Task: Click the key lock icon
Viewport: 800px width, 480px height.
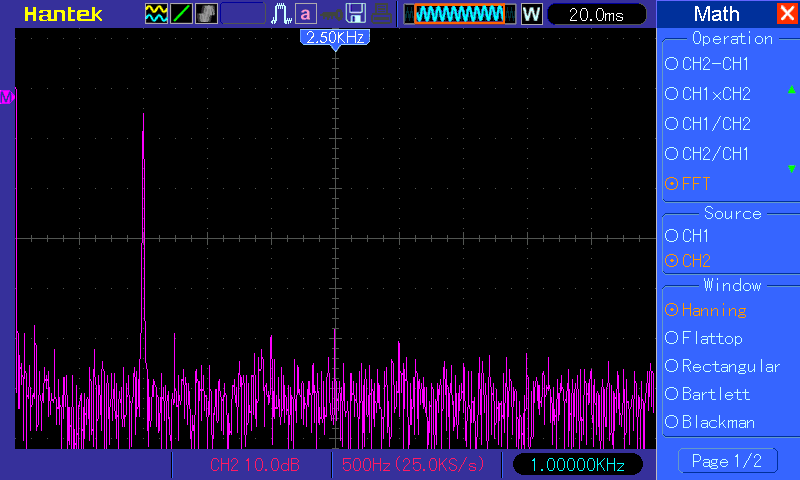Action: tap(332, 15)
